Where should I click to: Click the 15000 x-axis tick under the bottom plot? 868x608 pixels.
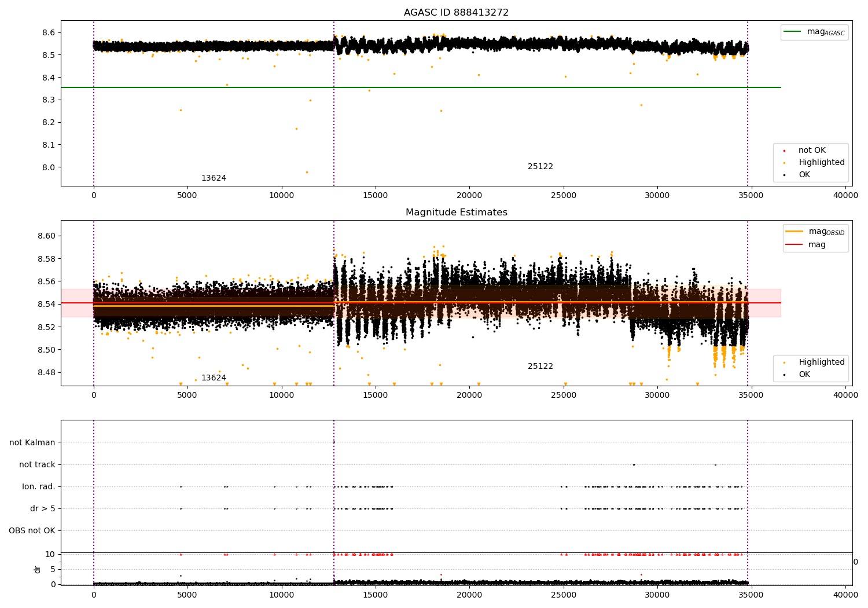point(376,595)
